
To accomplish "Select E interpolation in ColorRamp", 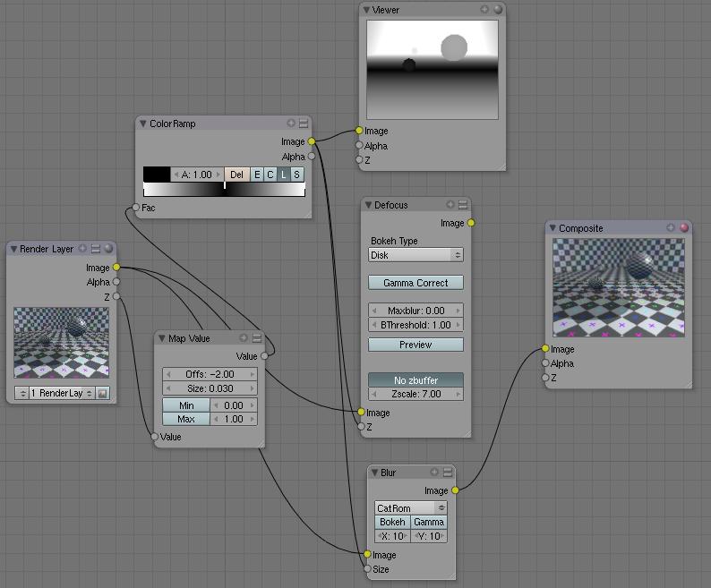I will pos(257,175).
